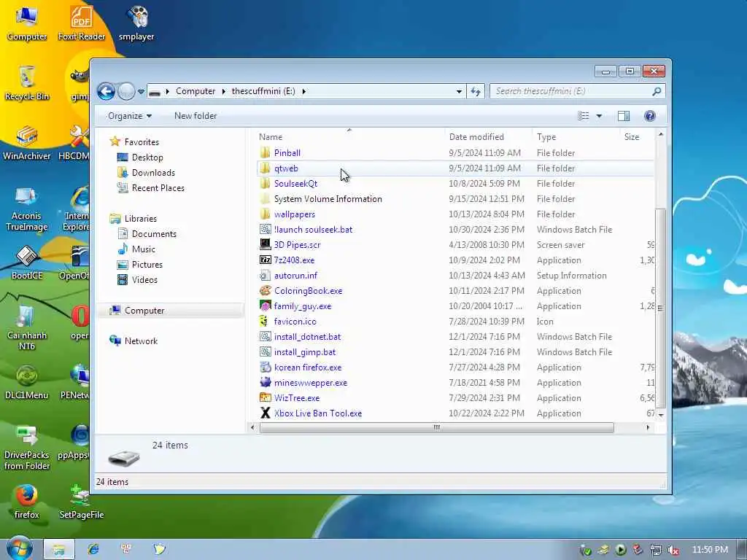Viewport: 747px width, 560px height.
Task: Select install_gimp.bat file
Action: tap(305, 352)
